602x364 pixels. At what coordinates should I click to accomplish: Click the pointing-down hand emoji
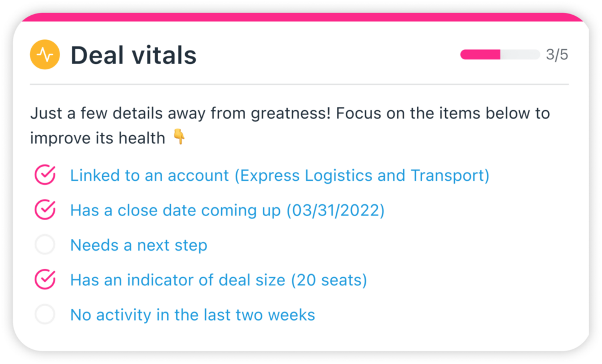pyautogui.click(x=179, y=137)
